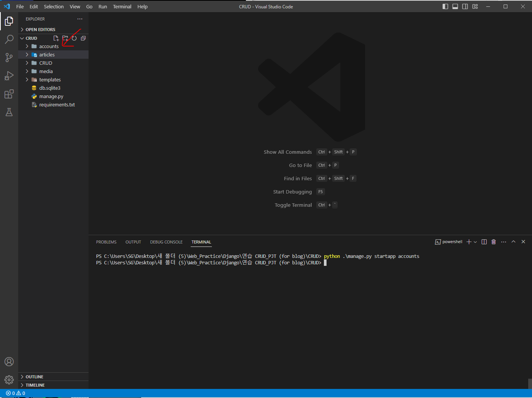Open the Testing flask icon
532x398 pixels.
tap(9, 112)
